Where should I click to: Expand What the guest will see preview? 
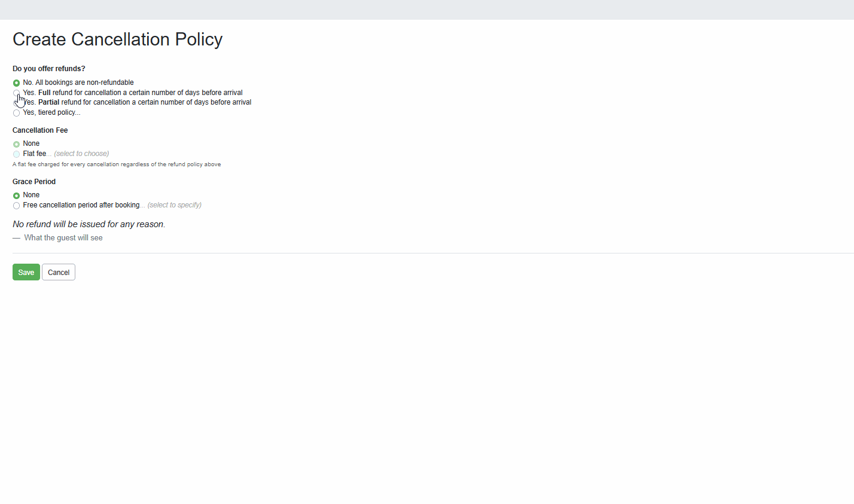point(63,237)
